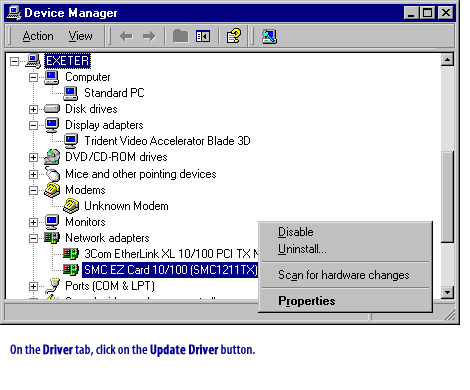Expand the Ports (COM & LPT) node
This screenshot has width=470, height=390.
coord(33,286)
